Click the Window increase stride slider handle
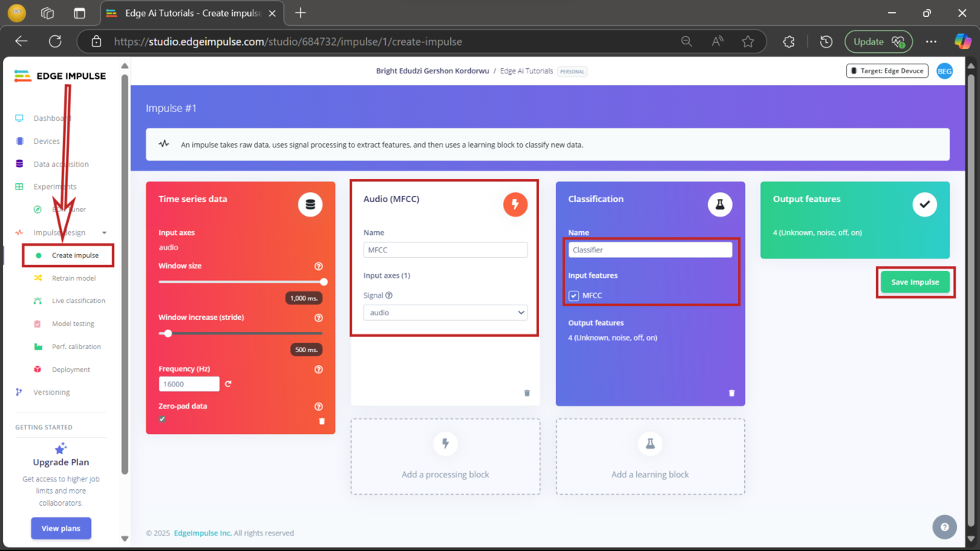Screen dimensions: 980x551 (168, 333)
